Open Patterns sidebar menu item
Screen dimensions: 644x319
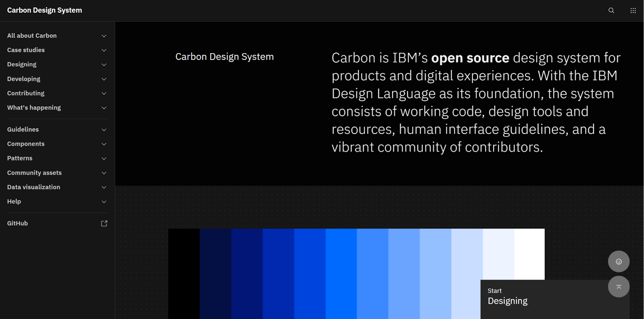(57, 158)
